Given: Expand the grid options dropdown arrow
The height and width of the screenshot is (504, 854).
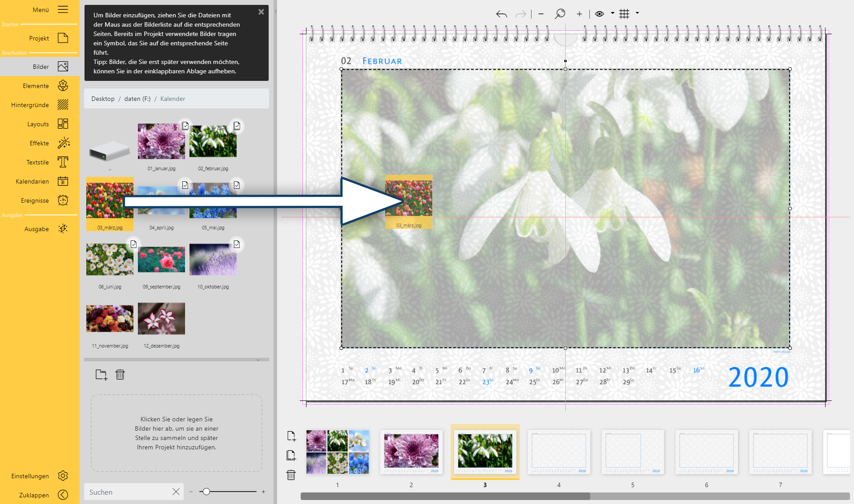Looking at the screenshot, I should pyautogui.click(x=637, y=13).
